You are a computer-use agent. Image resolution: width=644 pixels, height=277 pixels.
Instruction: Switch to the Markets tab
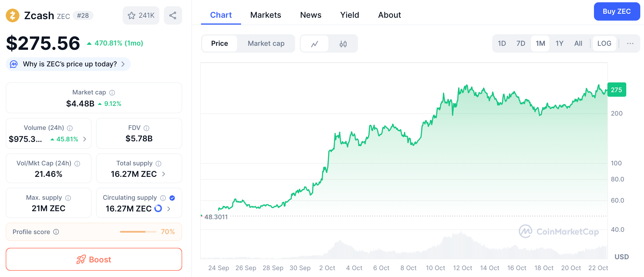265,15
